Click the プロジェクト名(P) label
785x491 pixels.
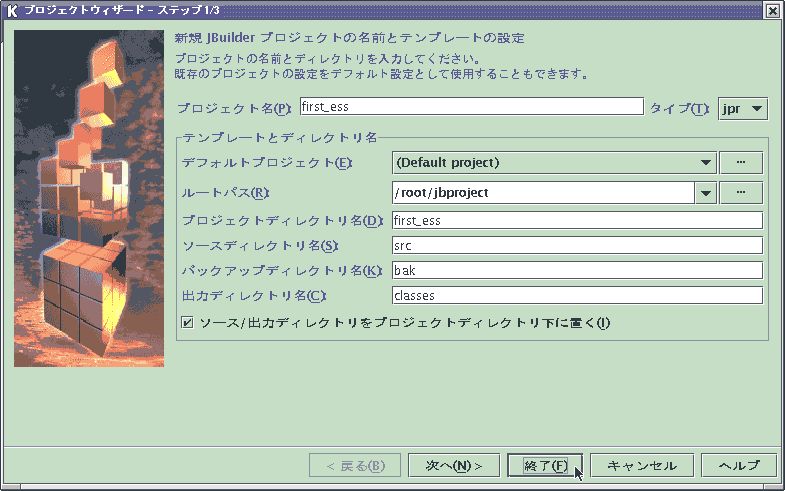coord(234,109)
